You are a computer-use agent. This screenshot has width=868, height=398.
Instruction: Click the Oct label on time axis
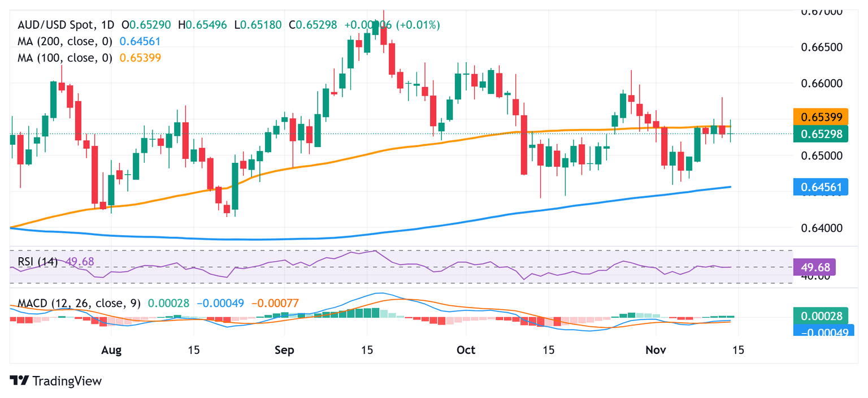(x=466, y=351)
